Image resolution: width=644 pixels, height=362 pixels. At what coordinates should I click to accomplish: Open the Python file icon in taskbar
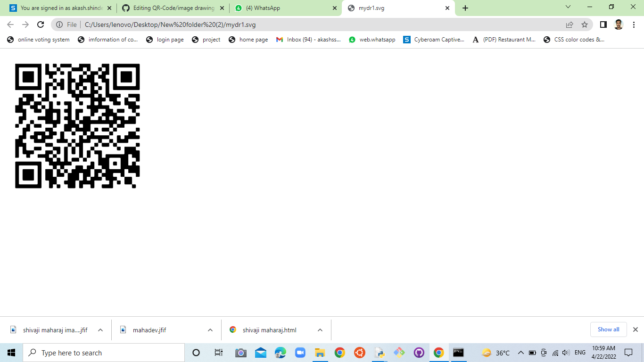[x=380, y=353]
